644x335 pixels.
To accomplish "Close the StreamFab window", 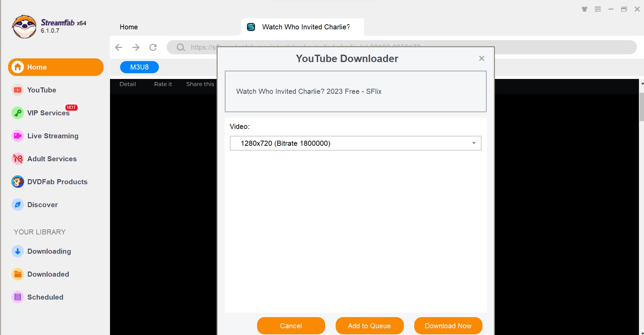I will pyautogui.click(x=637, y=9).
